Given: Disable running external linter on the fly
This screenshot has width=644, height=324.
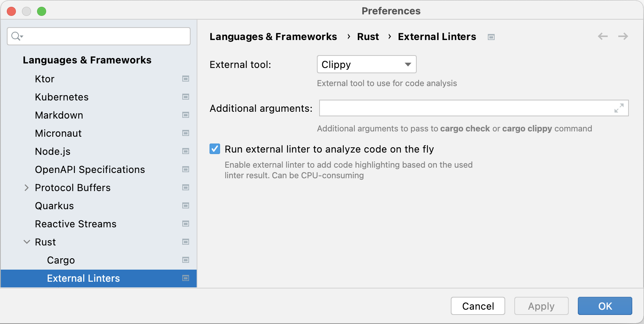Looking at the screenshot, I should click(x=215, y=149).
